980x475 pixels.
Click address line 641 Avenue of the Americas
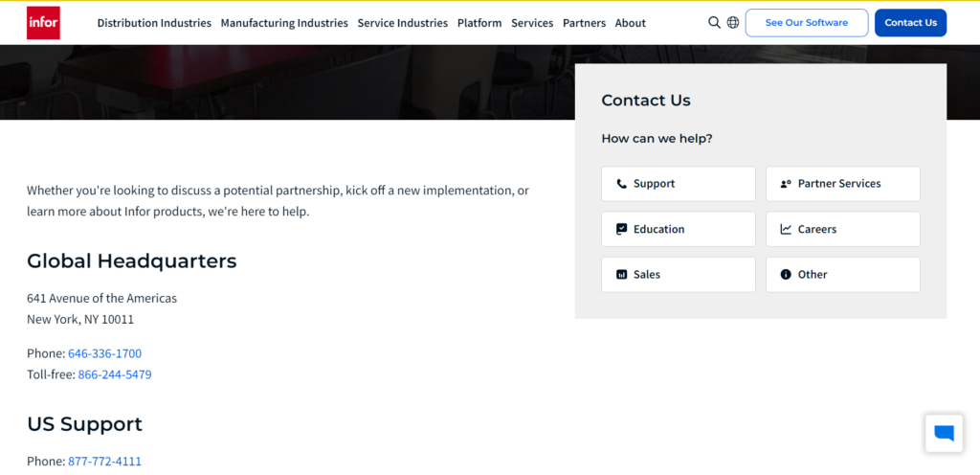(101, 298)
